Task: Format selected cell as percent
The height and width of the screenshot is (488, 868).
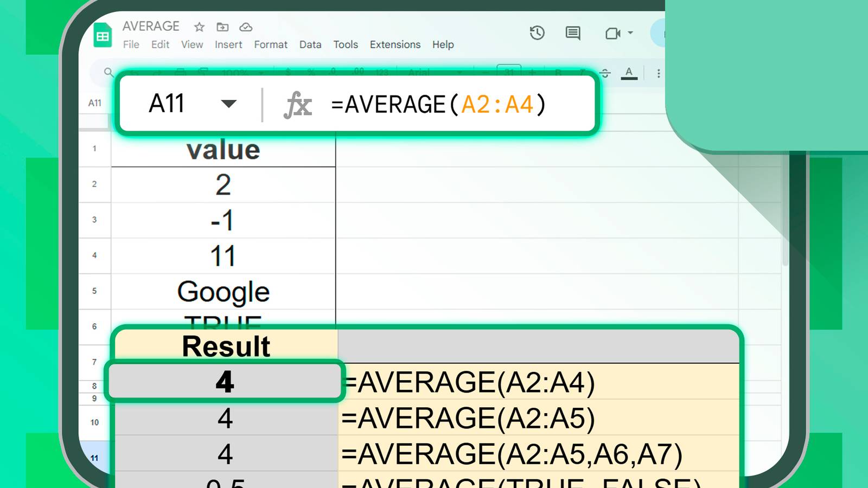Action: [311, 73]
